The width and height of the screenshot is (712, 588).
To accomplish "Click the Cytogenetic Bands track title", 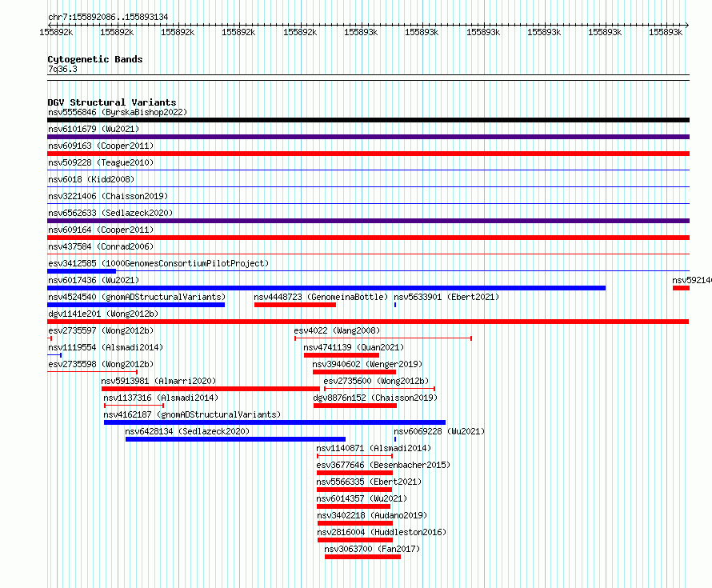I will coord(95,59).
